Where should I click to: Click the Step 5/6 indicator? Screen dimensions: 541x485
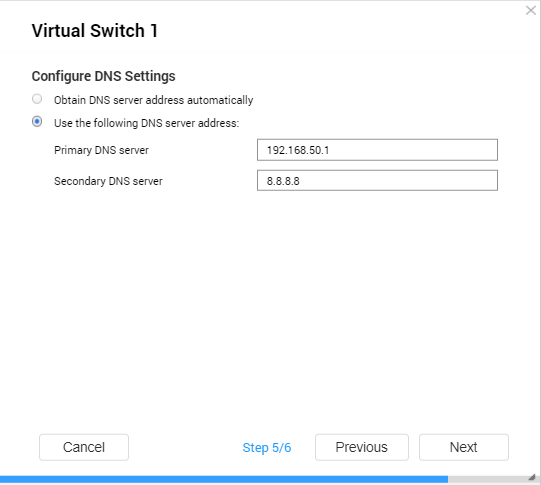[x=267, y=448]
